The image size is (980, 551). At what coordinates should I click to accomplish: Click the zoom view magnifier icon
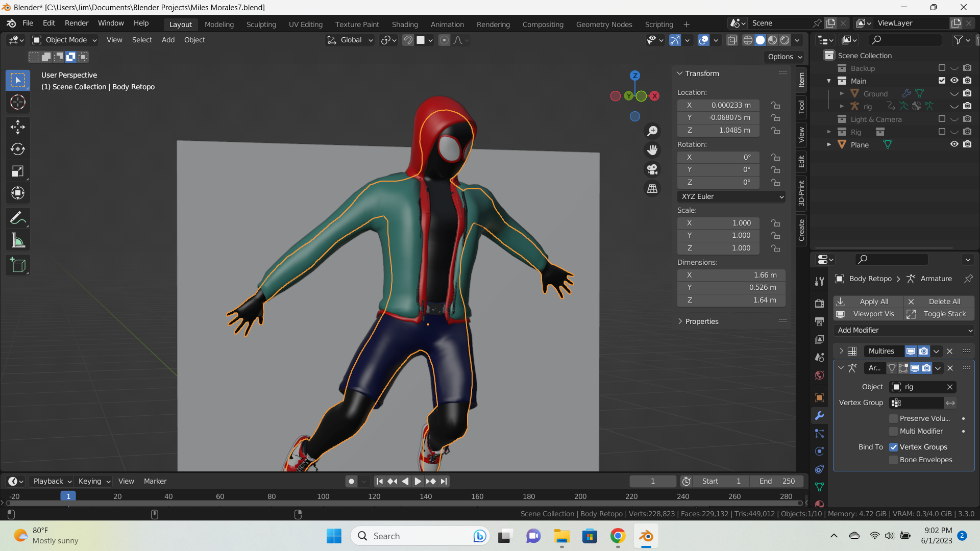pos(652,131)
